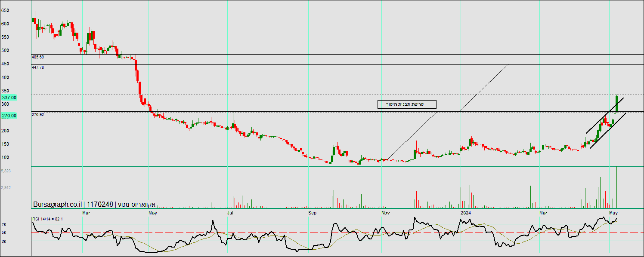Click the 100 price axis label
The width and height of the screenshot is (644, 257).
pyautogui.click(x=5, y=157)
